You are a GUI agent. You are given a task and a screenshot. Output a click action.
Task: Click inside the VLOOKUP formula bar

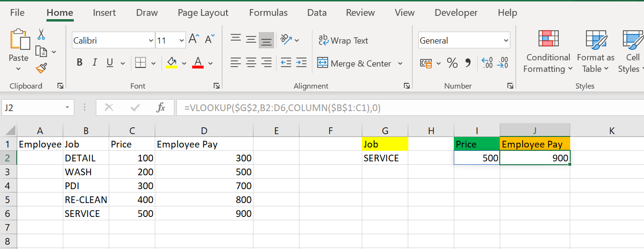(410, 108)
